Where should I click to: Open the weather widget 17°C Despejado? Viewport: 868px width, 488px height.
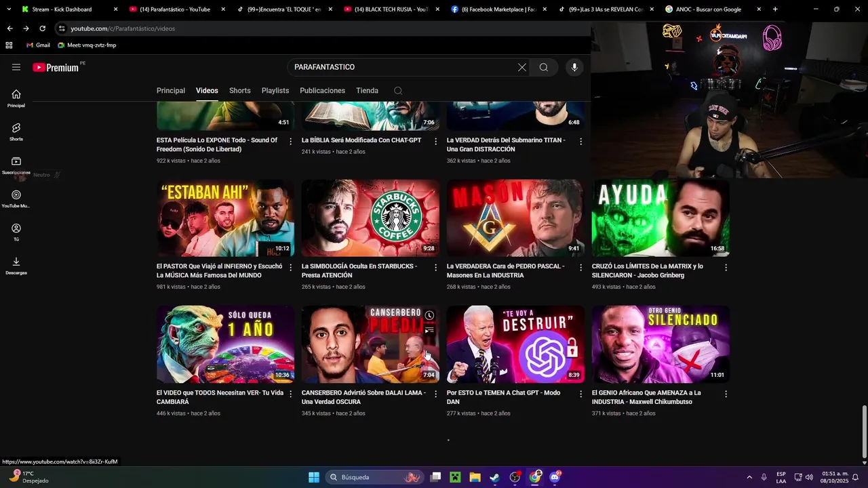point(28,477)
